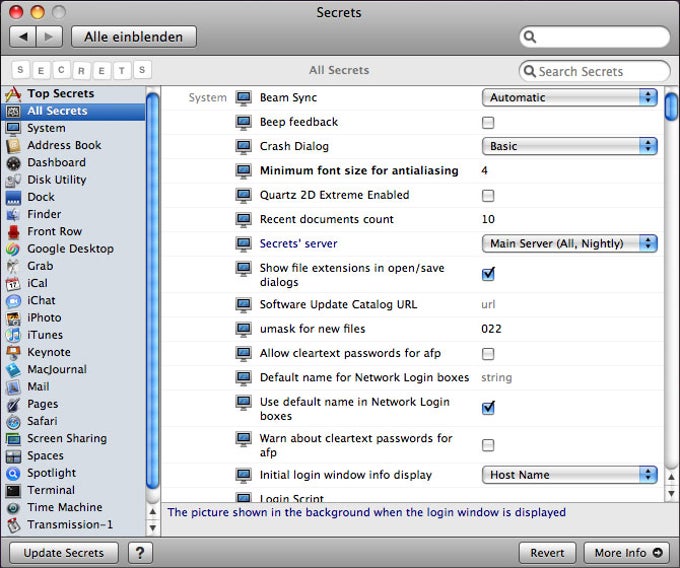This screenshot has height=568, width=680.
Task: Click the Front Row chair icon
Action: [x=13, y=232]
